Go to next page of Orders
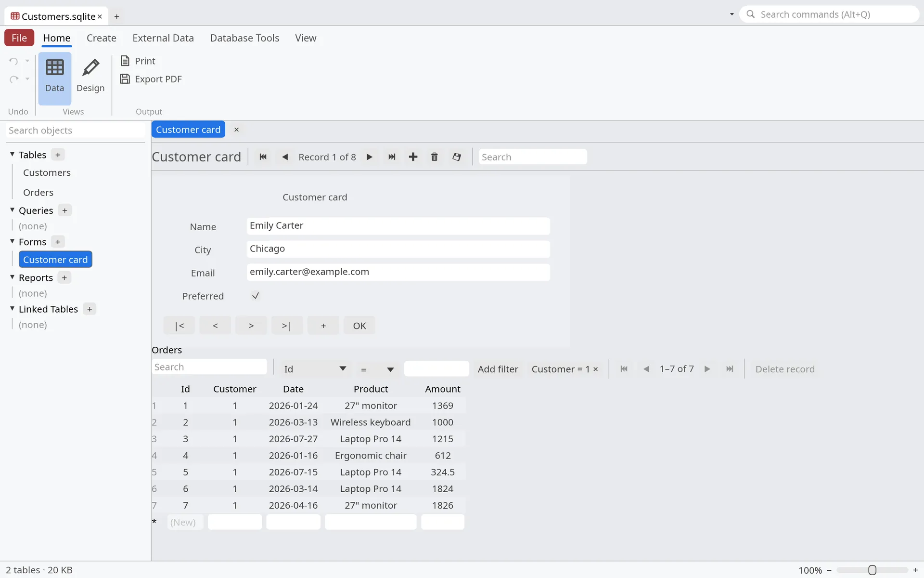Image resolution: width=924 pixels, height=578 pixels. pos(707,369)
